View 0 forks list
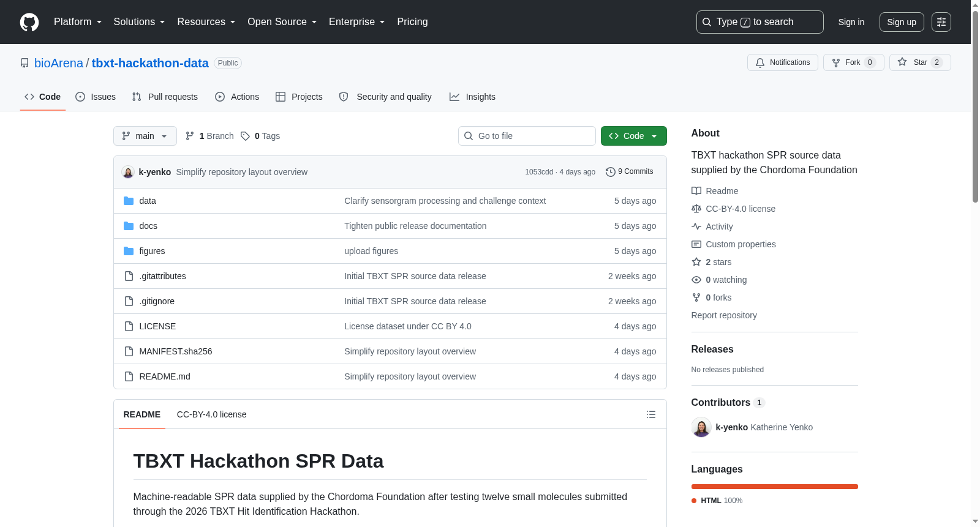Viewport: 980px width, 527px height. coord(712,297)
